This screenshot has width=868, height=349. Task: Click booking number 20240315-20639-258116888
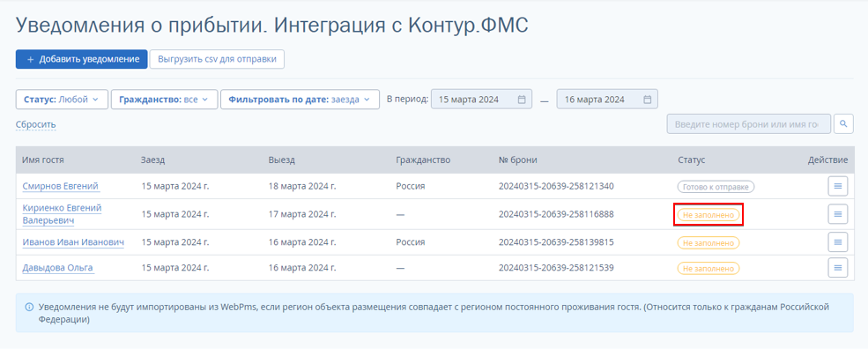pyautogui.click(x=556, y=214)
